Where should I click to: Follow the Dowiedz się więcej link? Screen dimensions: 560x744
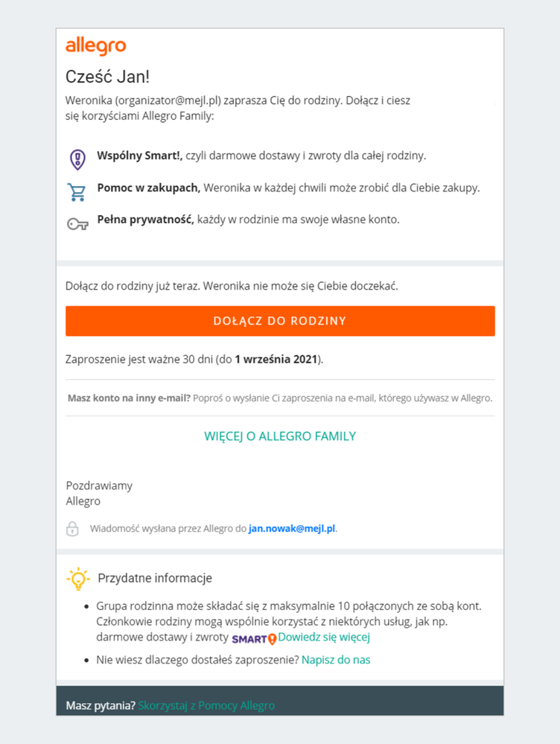pos(324,638)
